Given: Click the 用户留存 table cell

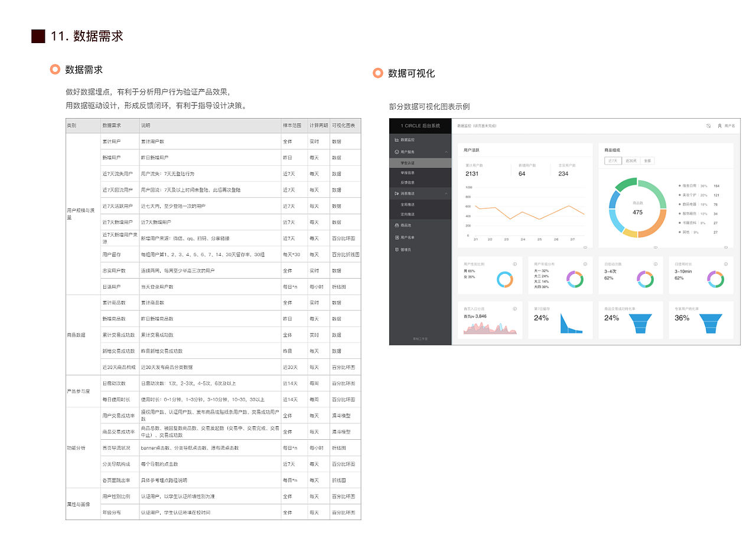Looking at the screenshot, I should coord(119,254).
